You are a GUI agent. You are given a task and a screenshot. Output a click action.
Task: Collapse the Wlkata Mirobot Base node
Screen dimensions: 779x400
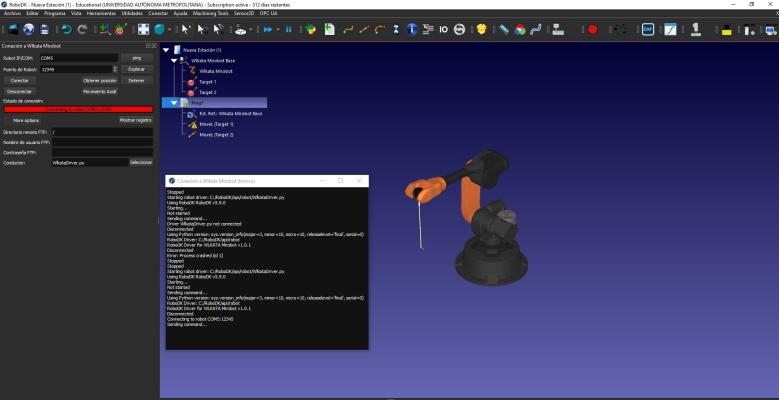[174, 60]
